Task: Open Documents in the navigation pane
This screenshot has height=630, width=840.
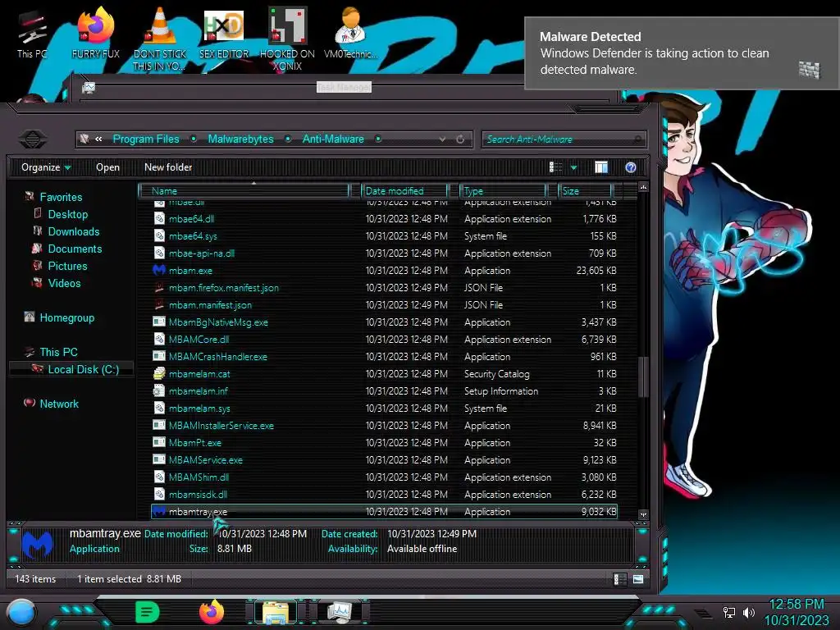Action: [75, 249]
